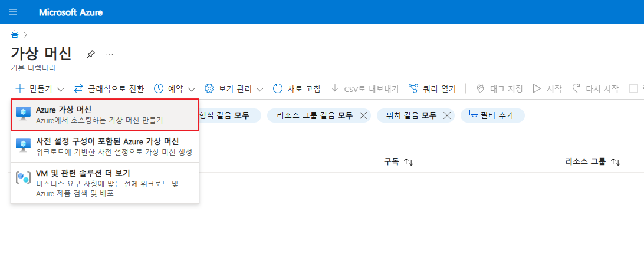Screen dimensions: 644x274
Task: Click the 태그 지정 tag icon
Action: coord(481,88)
